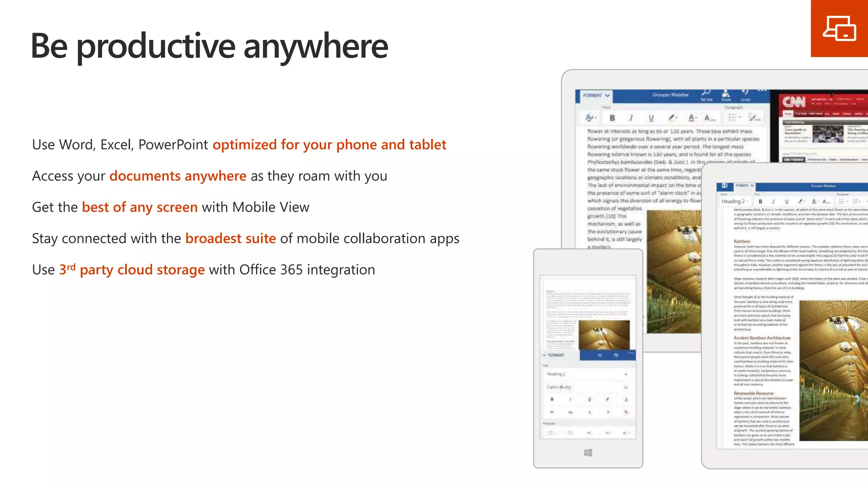Click the 'Renewable Resource' heading
The image size is (868, 488).
point(754,393)
